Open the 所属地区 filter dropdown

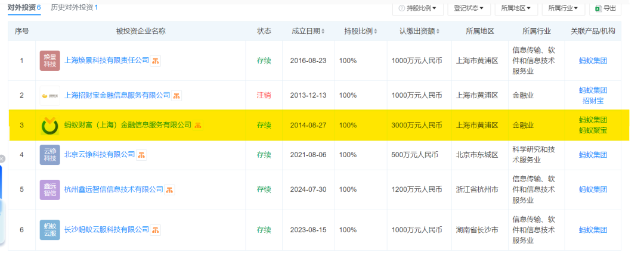pyautogui.click(x=516, y=8)
